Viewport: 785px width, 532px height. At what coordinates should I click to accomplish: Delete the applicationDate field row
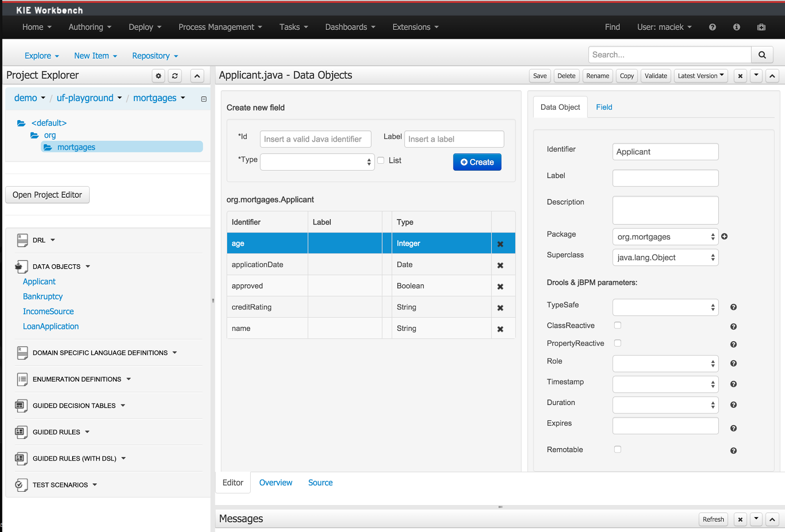pos(500,265)
